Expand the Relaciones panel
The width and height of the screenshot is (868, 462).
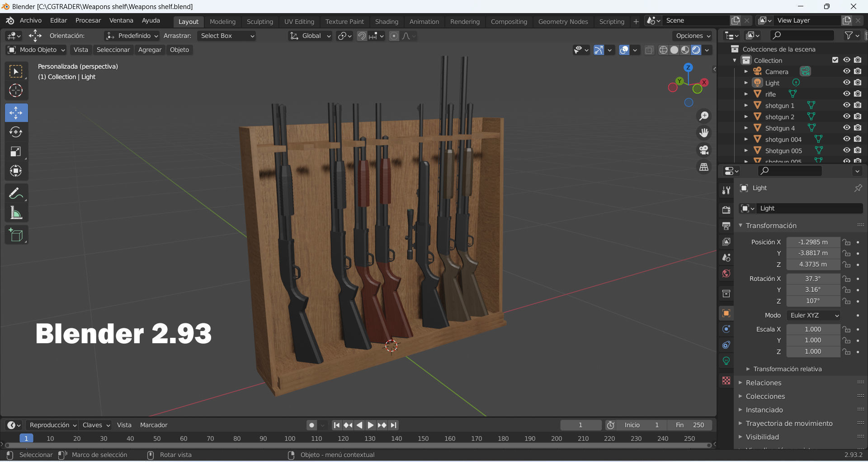coord(763,383)
